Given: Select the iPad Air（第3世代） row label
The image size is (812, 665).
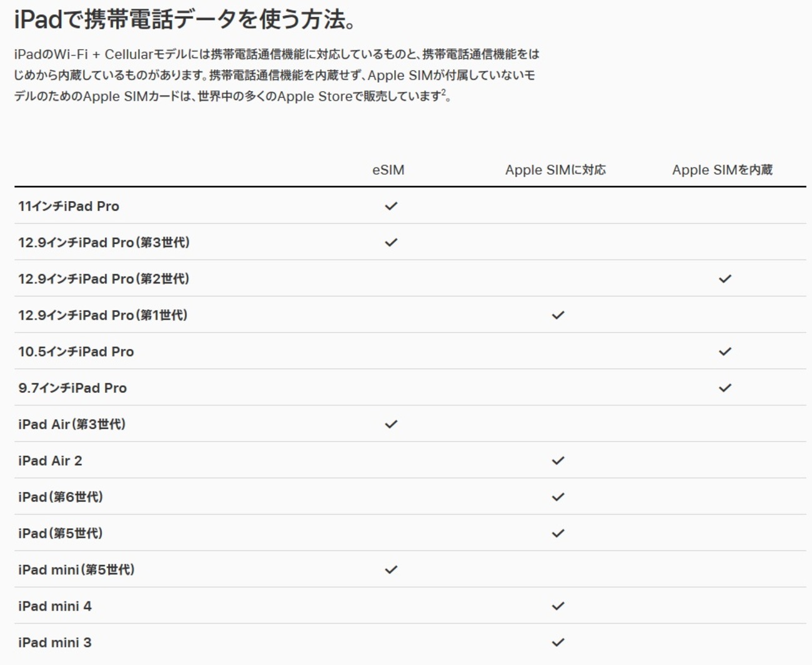Looking at the screenshot, I should click(x=72, y=424).
